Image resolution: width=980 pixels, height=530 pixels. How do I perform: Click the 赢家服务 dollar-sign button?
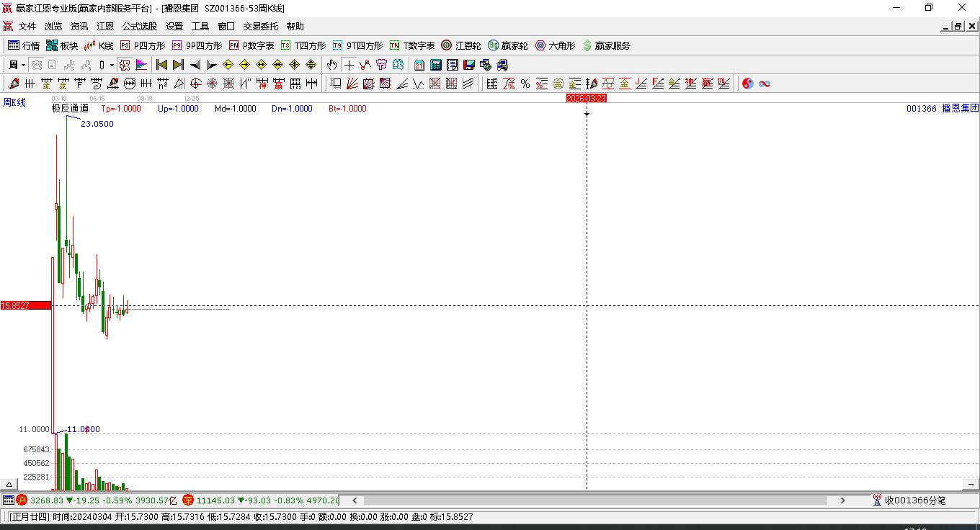click(x=606, y=45)
